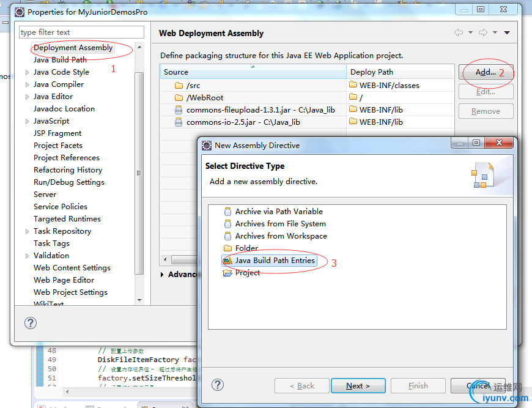Open Project References page
Screen dimensions: 532x408
point(67,157)
